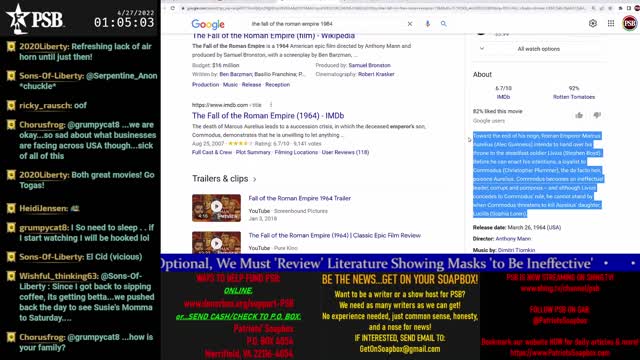Image resolution: width=640 pixels, height=360 pixels.
Task: Open User Reviews (118) link
Action: pos(345,152)
